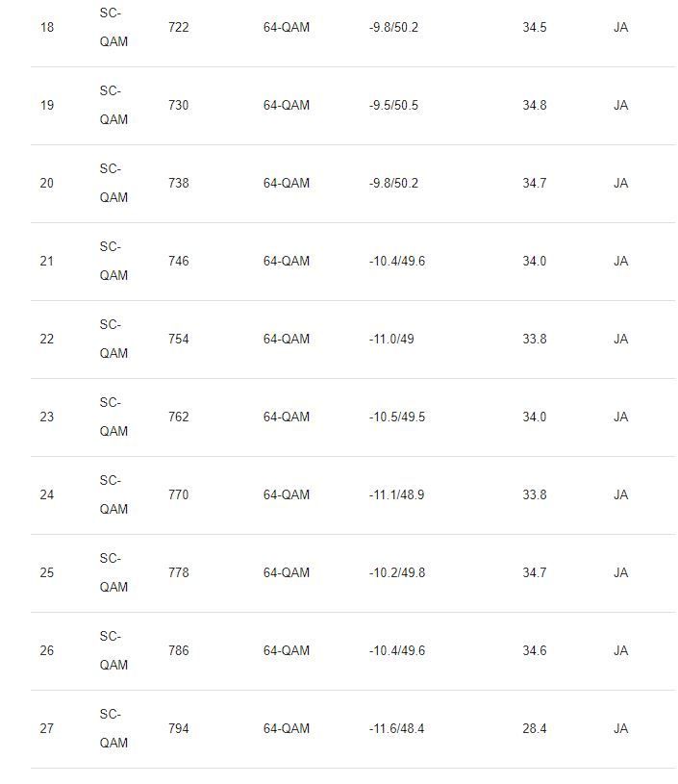Click the SC-QAM type in row 23
The height and width of the screenshot is (784, 678).
click(113, 417)
